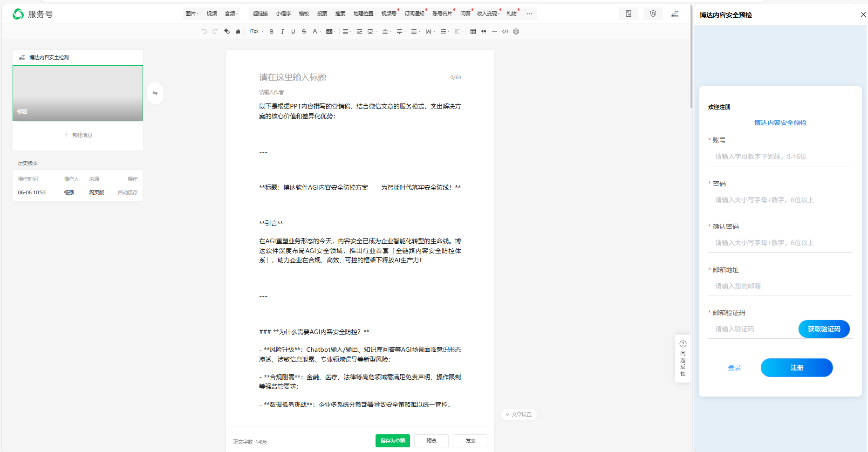868x452 pixels.
Task: Open code view with the </> icon
Action: [505, 31]
